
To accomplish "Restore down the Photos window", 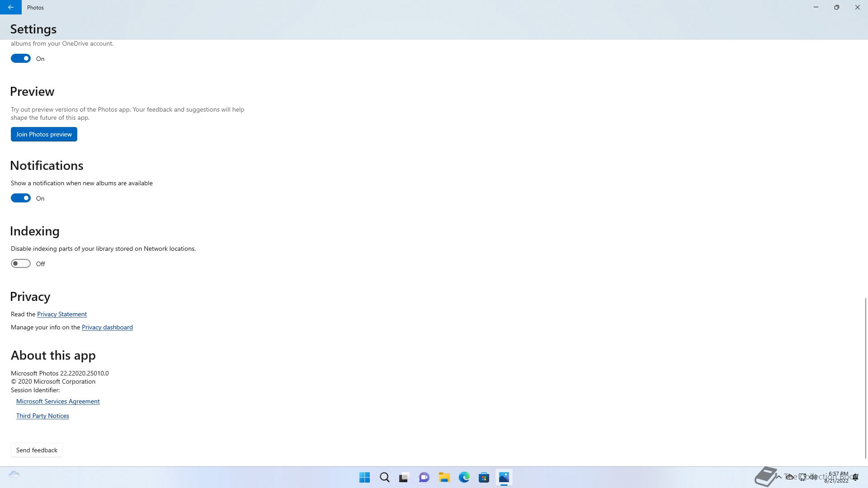I will pyautogui.click(x=837, y=7).
